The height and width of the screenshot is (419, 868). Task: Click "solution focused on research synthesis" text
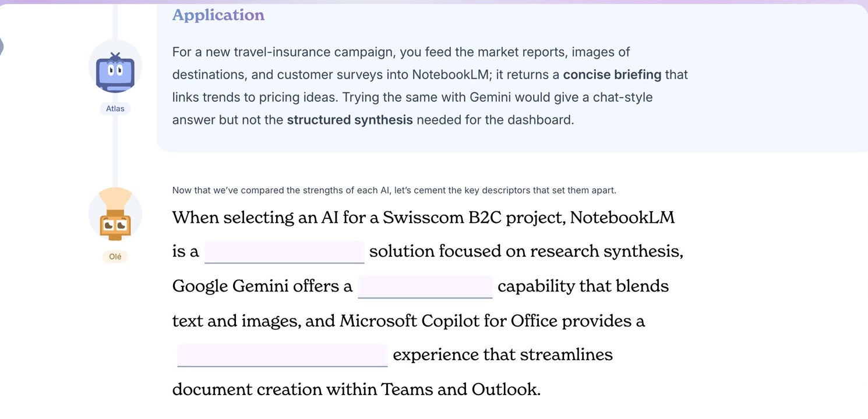point(527,252)
